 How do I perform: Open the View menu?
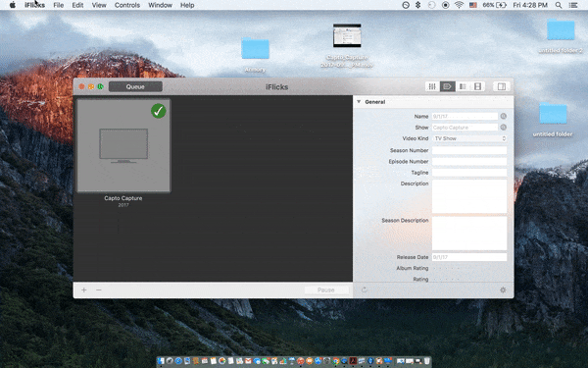pos(99,5)
